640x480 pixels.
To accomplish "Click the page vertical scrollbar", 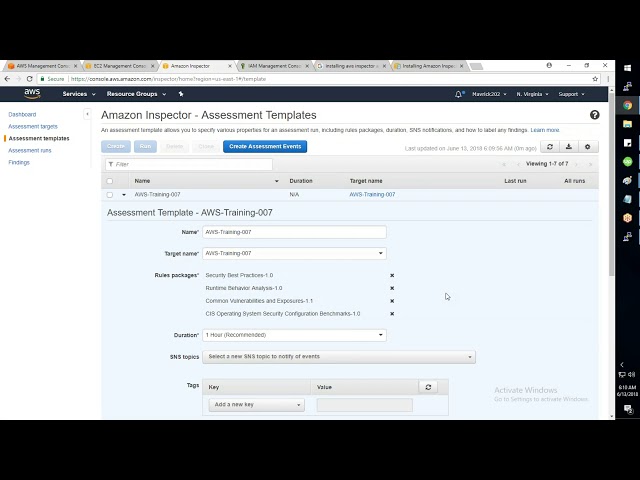I will tap(611, 184).
